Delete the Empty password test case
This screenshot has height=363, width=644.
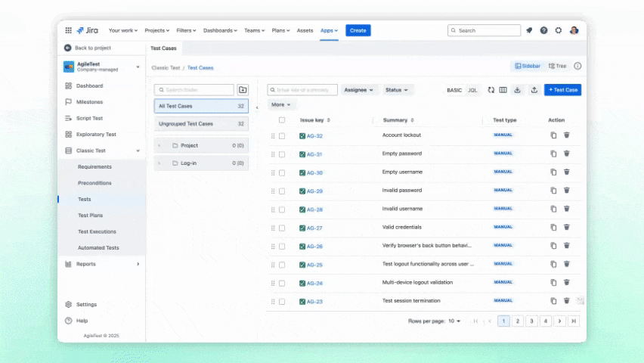(x=567, y=154)
